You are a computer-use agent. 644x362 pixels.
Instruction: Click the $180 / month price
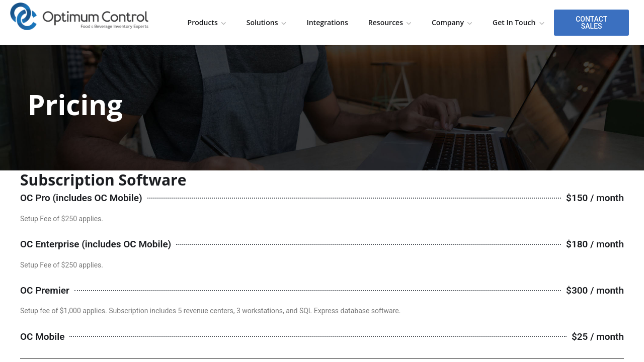click(595, 244)
